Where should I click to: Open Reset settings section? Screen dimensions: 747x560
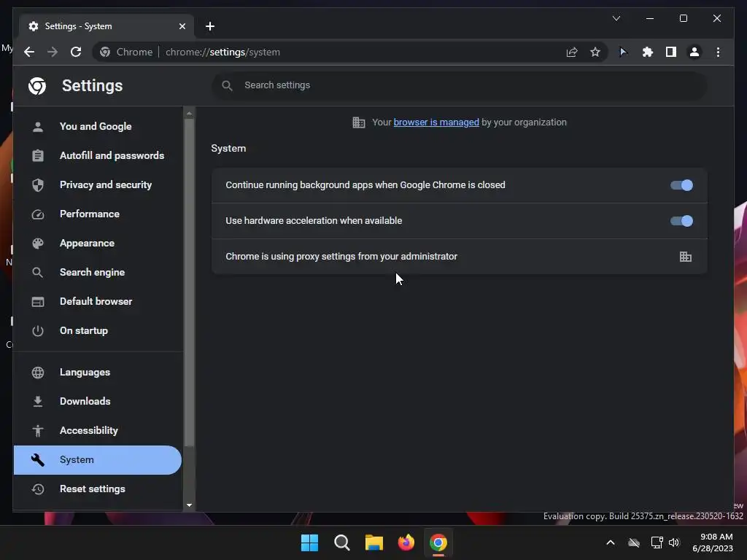pyautogui.click(x=98, y=489)
